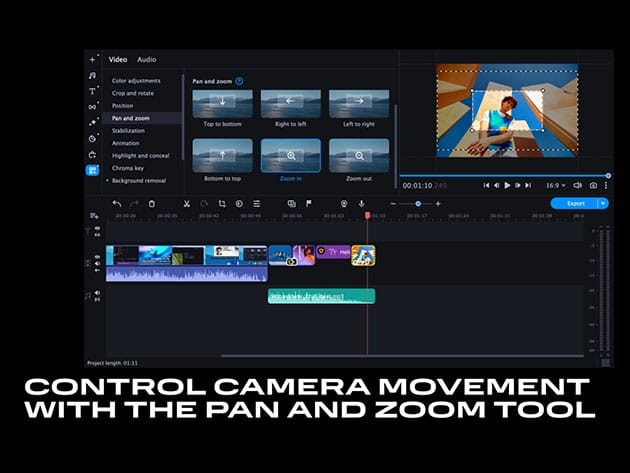The width and height of the screenshot is (630, 473).
Task: Switch to the Audio tab
Action: pos(146,60)
